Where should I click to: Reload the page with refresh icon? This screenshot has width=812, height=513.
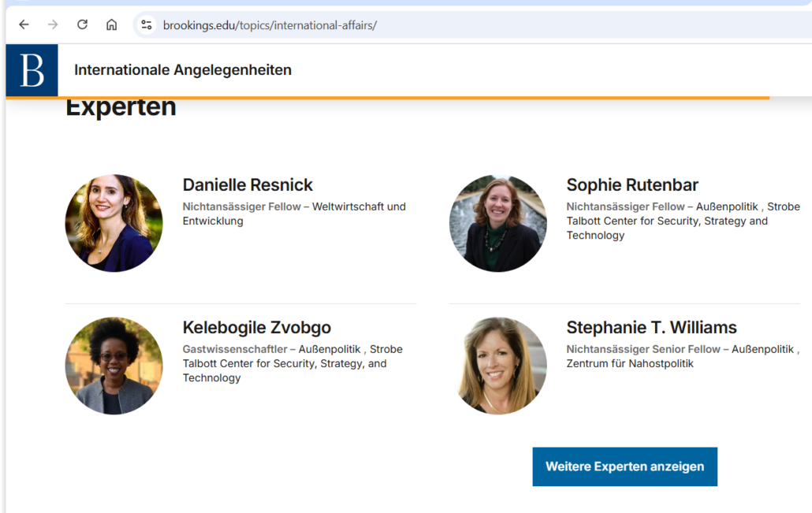click(x=82, y=24)
